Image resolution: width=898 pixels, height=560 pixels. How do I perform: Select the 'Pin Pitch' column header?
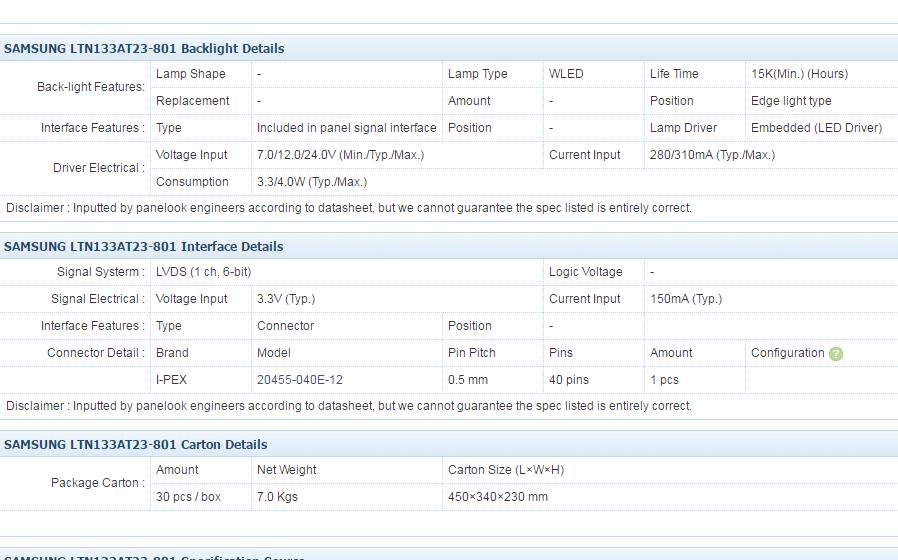[471, 353]
